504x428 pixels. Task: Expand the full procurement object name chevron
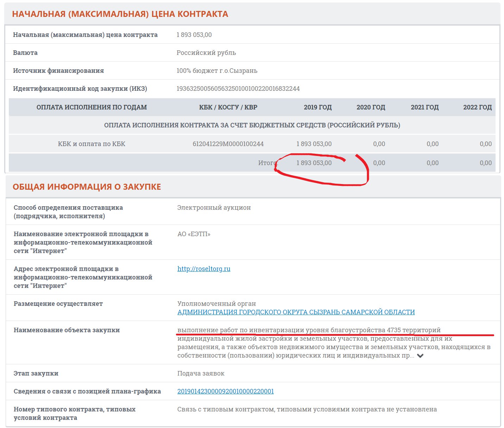tap(420, 356)
